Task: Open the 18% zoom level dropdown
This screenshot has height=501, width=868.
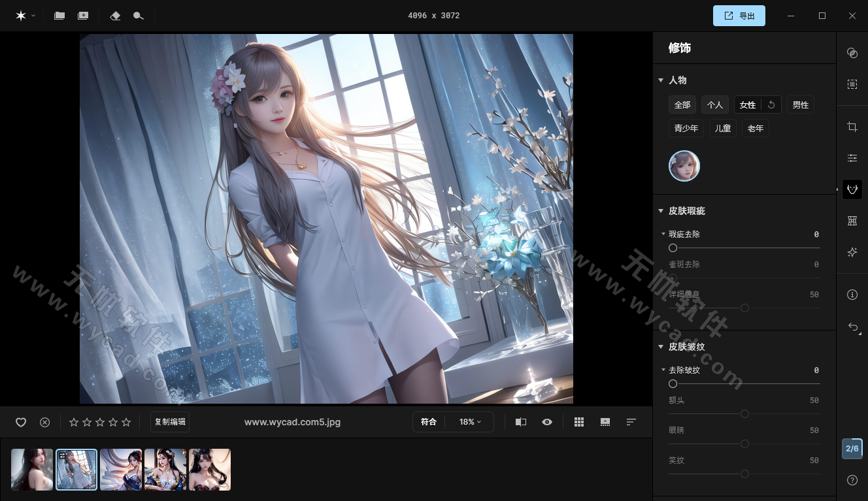Action: click(x=469, y=422)
